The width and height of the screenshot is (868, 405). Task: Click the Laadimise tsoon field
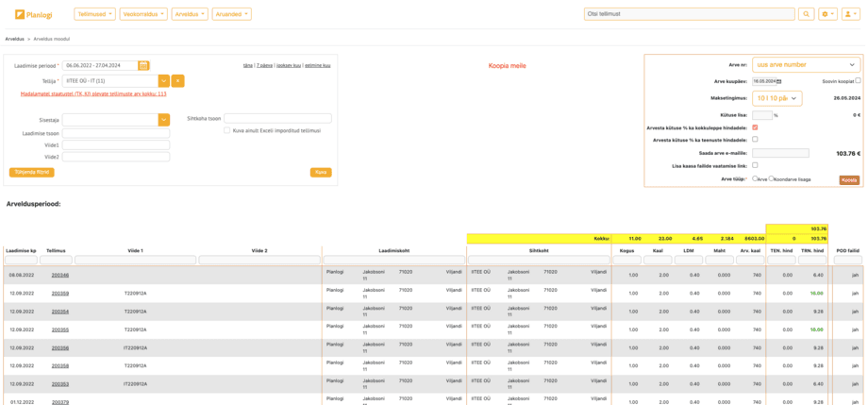[116, 133]
